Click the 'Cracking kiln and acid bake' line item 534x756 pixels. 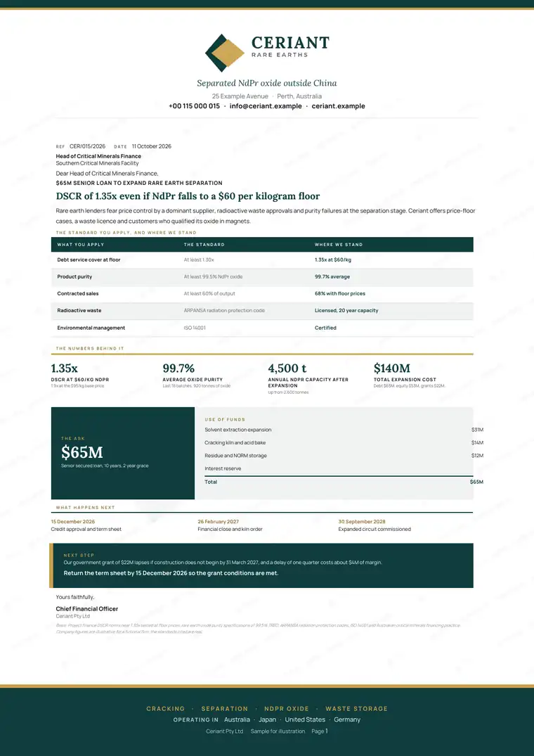[x=235, y=442]
